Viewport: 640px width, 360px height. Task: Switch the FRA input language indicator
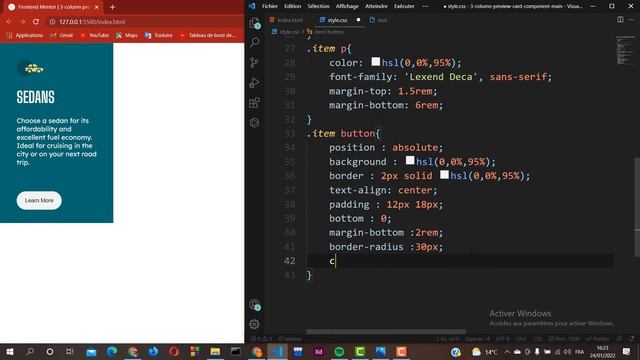point(579,351)
